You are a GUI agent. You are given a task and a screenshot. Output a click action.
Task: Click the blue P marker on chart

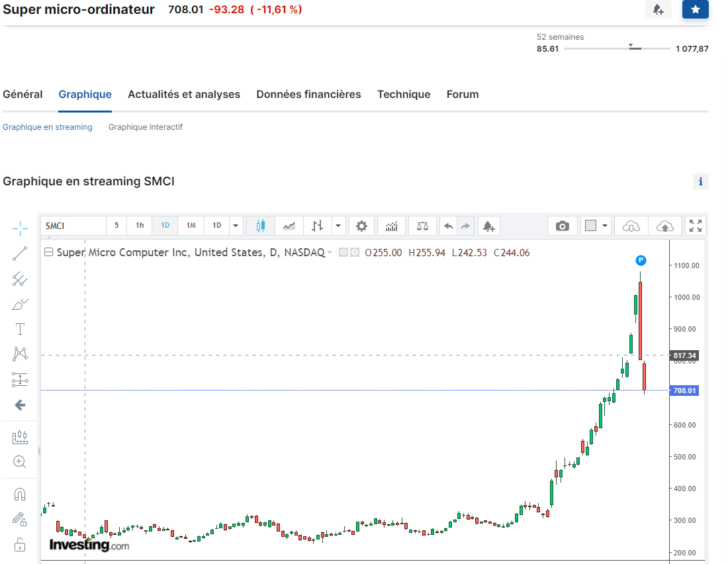(641, 260)
